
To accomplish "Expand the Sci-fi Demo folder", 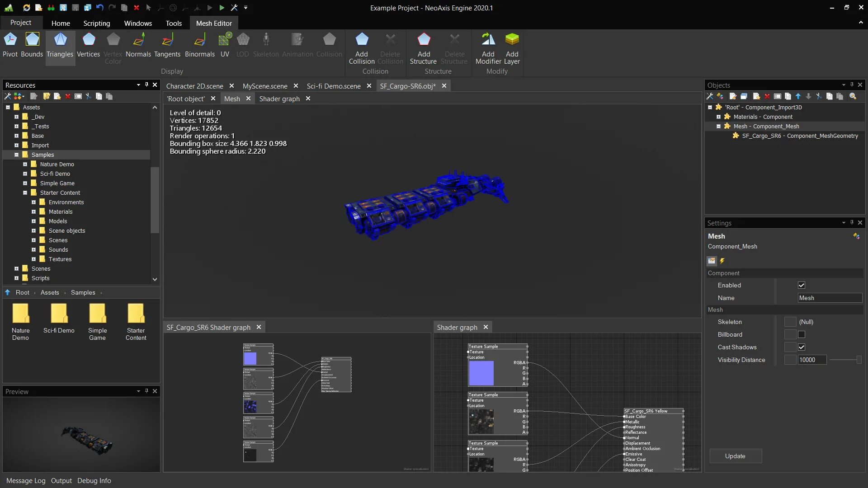I will pos(25,174).
